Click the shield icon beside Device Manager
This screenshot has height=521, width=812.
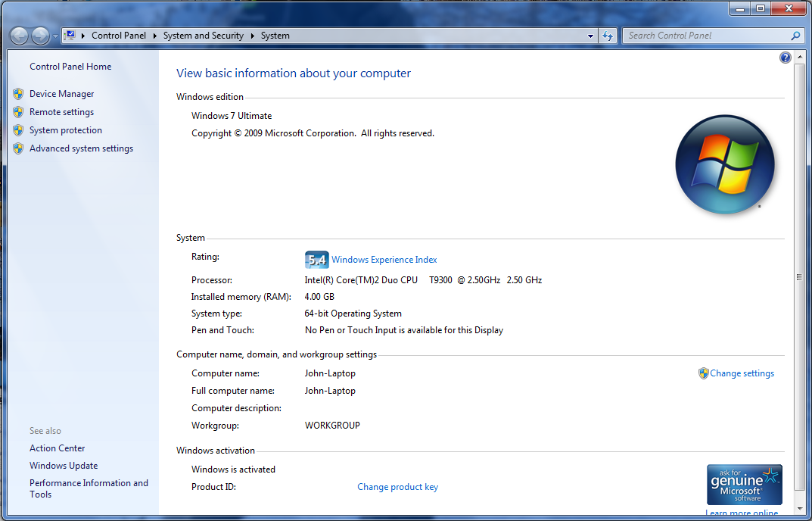(x=18, y=93)
